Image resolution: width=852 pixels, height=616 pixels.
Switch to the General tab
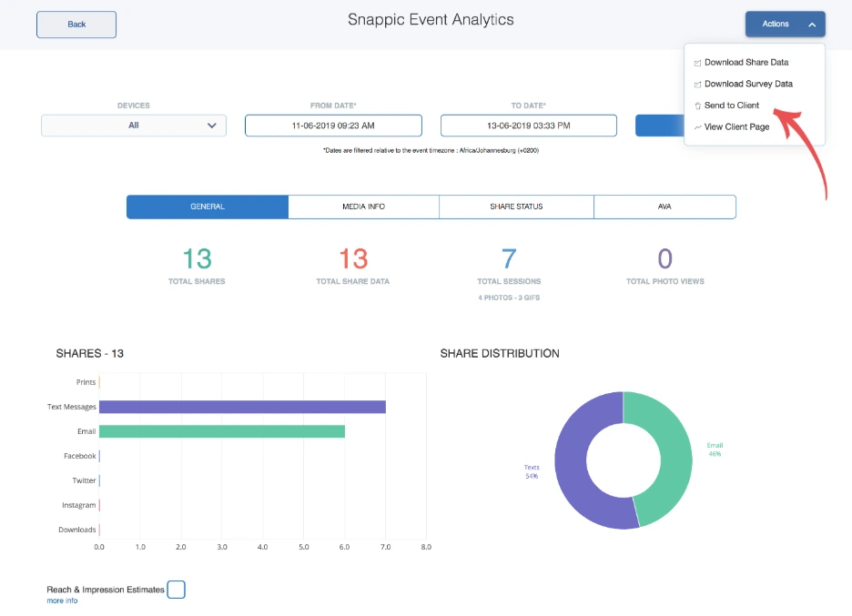pos(208,207)
